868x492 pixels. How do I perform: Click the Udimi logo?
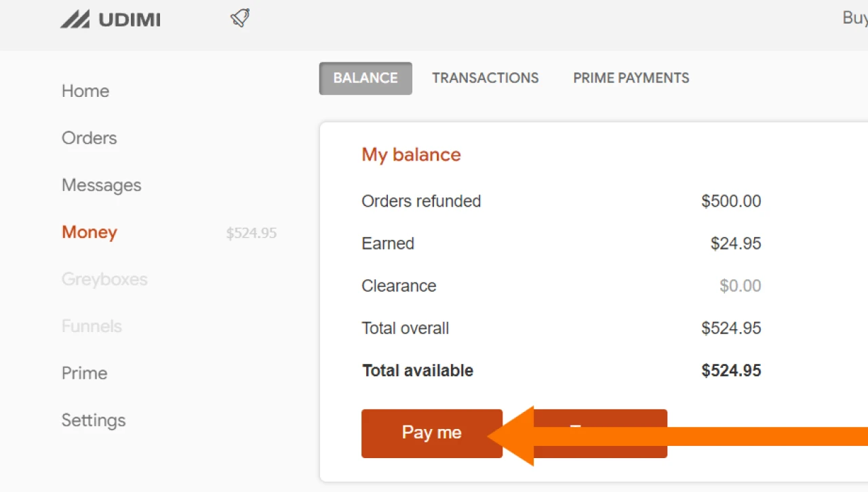[x=111, y=20]
